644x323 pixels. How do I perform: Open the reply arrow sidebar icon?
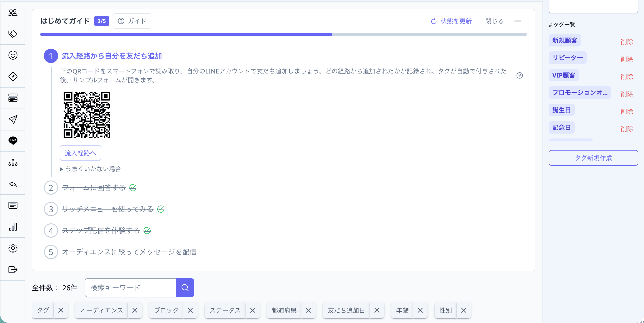(13, 184)
